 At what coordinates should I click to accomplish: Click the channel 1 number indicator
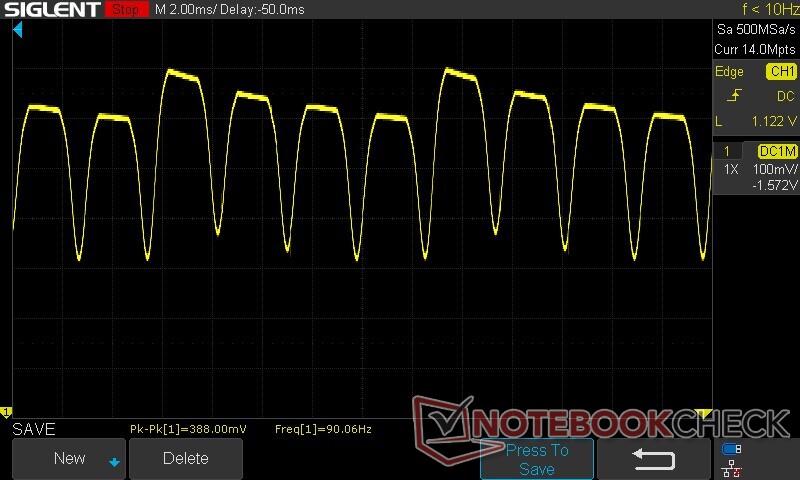point(728,151)
